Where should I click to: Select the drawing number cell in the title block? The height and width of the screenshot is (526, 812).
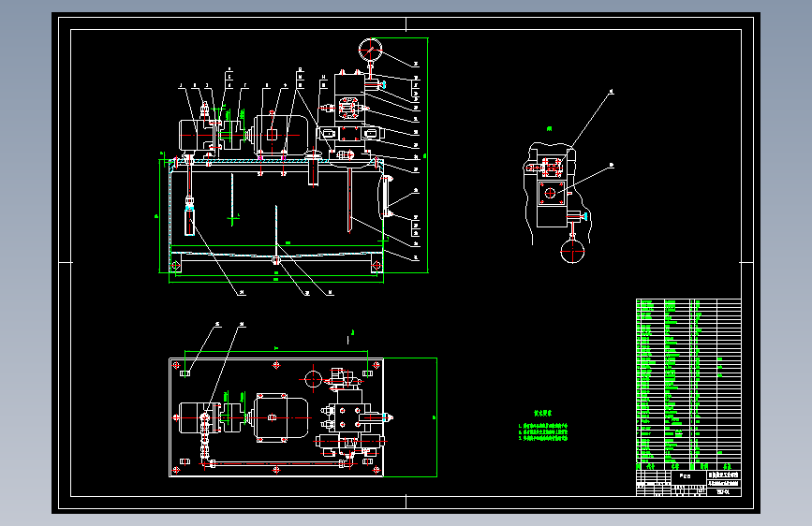723,491
